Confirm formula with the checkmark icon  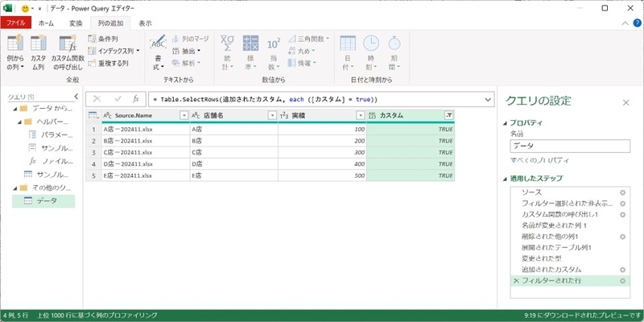tap(118, 99)
